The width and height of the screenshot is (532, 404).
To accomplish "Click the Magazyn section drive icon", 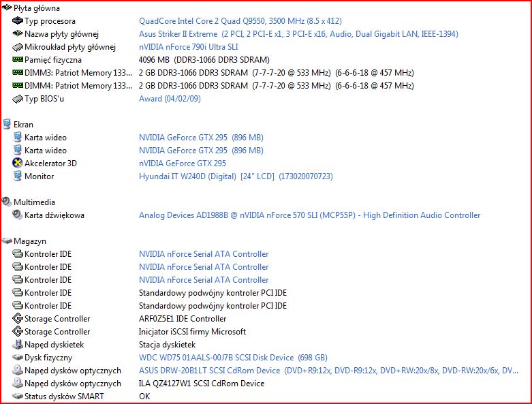I will 7,241.
